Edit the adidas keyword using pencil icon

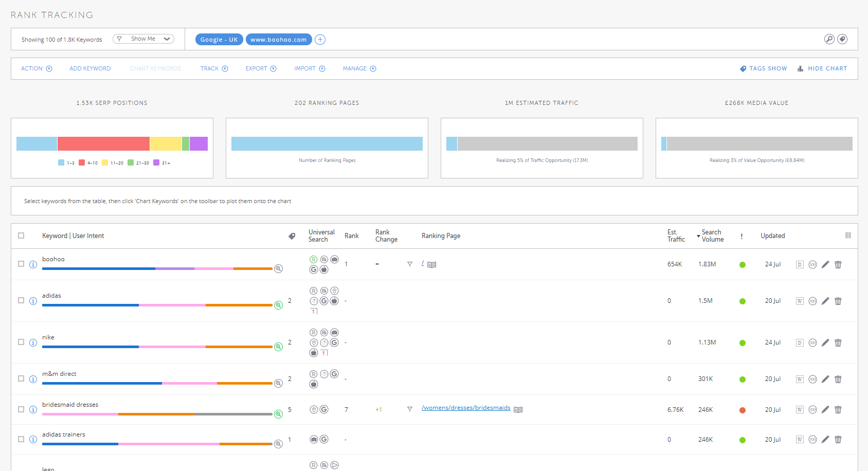coord(825,301)
